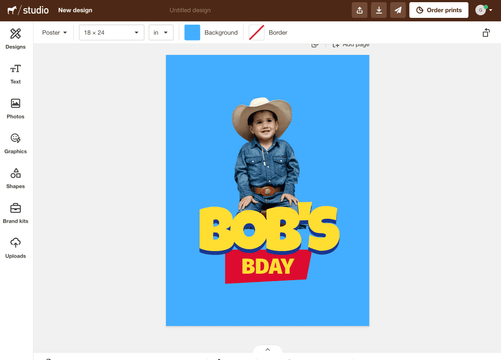Click the rotate orientation icon at toolbar right
Image resolution: width=501 pixels, height=360 pixels.
click(x=486, y=33)
